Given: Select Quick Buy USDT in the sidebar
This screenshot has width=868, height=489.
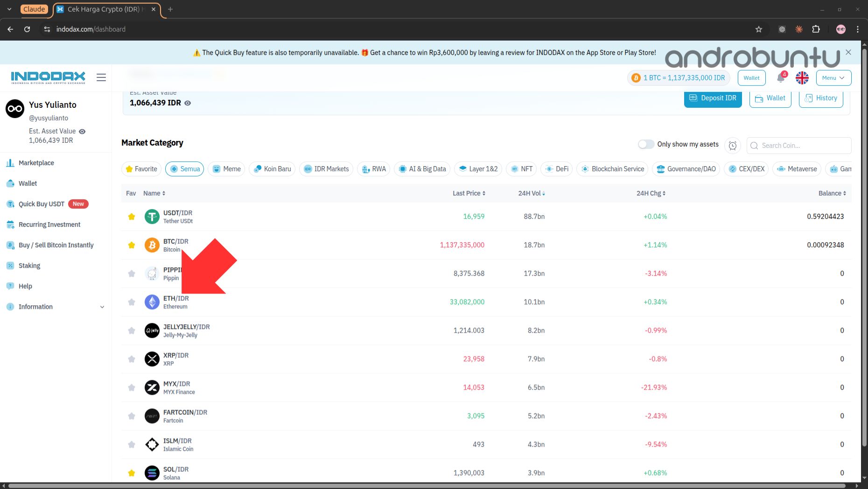Looking at the screenshot, I should 41,204.
